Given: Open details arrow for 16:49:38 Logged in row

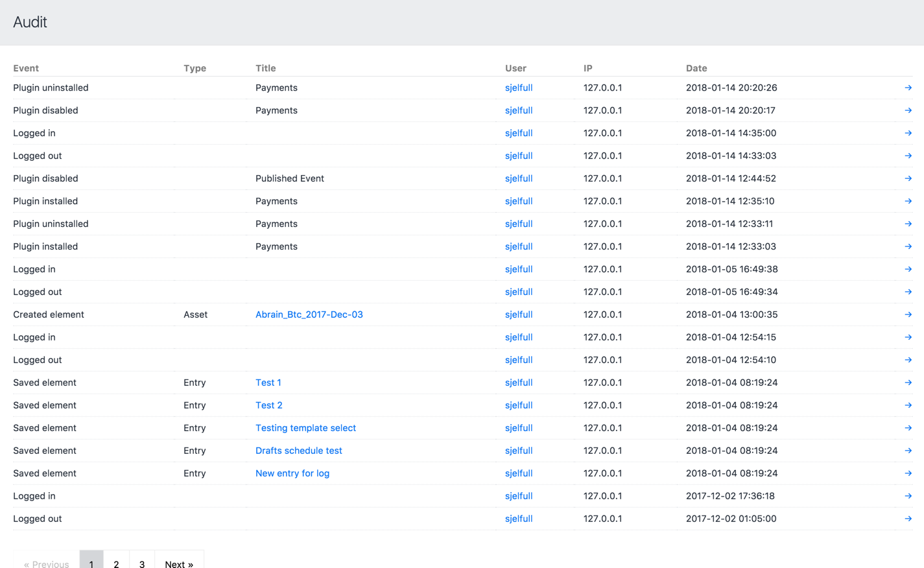Looking at the screenshot, I should pyautogui.click(x=908, y=269).
